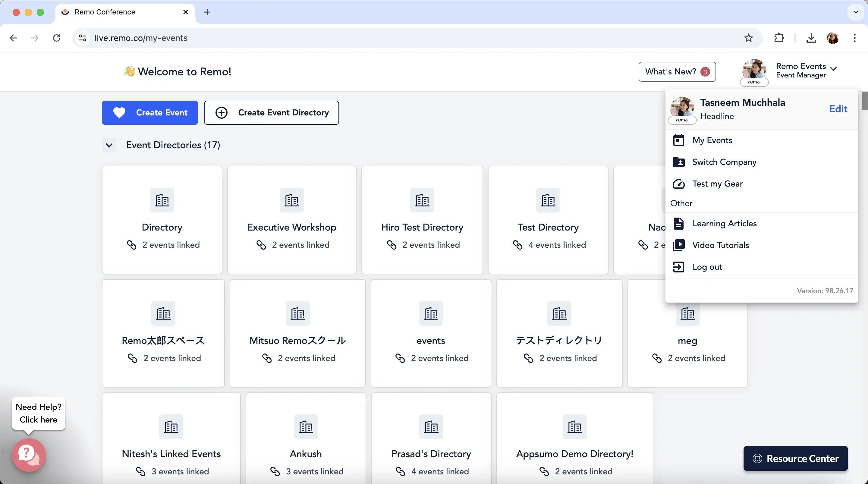Click Edit next to Tasneem Muchhala
Viewport: 868px width, 484px height.
[838, 109]
